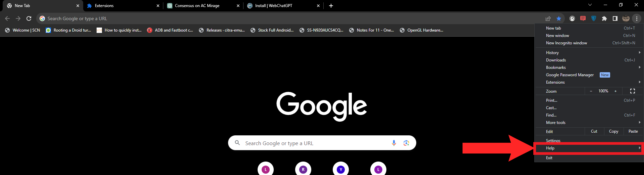Open the pink L shortcut tile
The width and height of the screenshot is (644, 175).
[266, 169]
